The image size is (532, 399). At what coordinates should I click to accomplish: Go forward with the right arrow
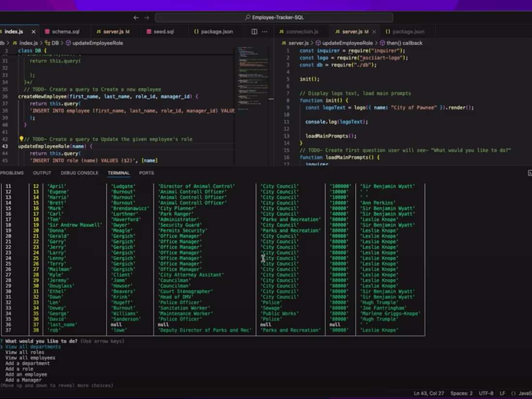(147, 17)
